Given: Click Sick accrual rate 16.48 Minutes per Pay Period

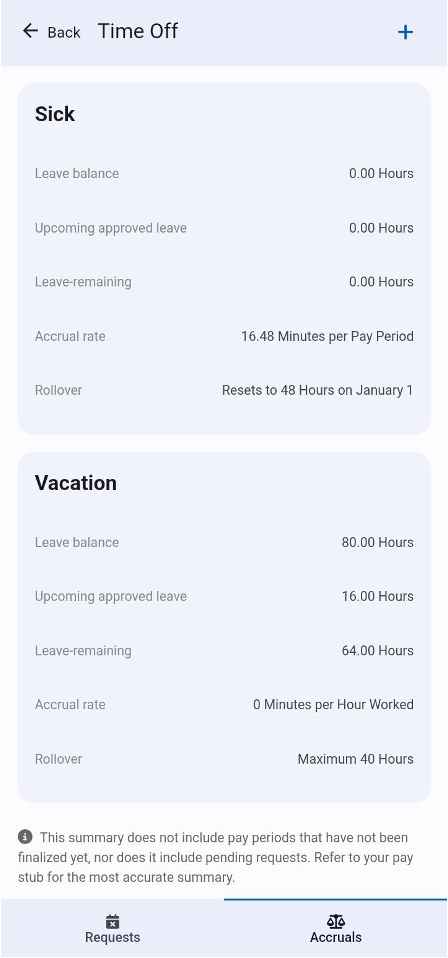Looking at the screenshot, I should [327, 336].
